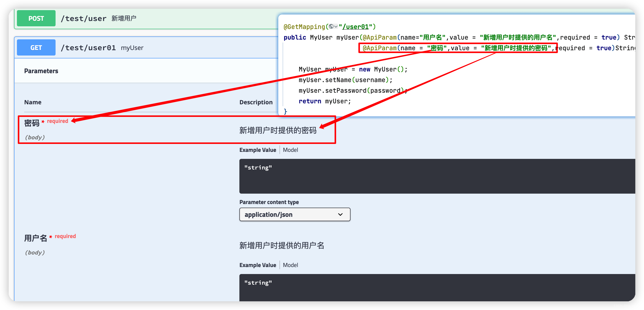Click the myUser endpoint summary text
The height and width of the screenshot is (310, 644).
click(132, 48)
